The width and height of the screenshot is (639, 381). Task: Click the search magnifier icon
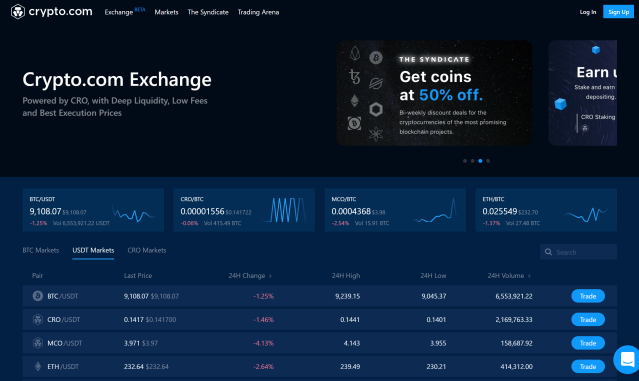pos(549,252)
